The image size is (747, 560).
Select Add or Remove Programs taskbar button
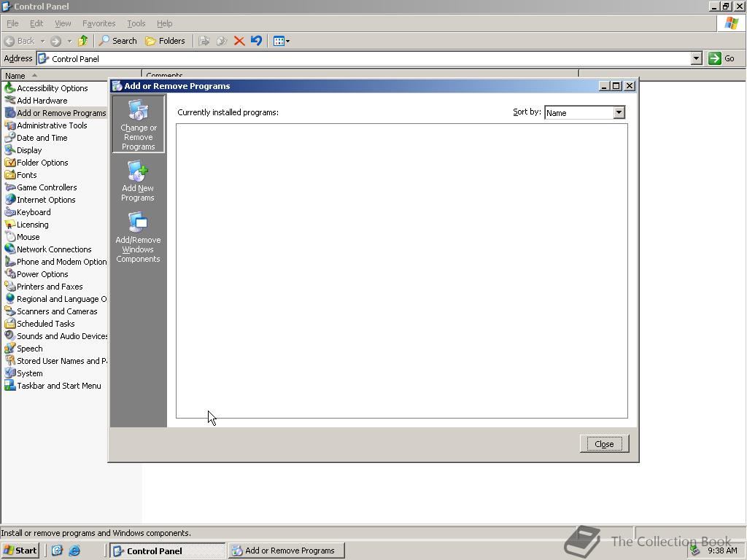[286, 551]
